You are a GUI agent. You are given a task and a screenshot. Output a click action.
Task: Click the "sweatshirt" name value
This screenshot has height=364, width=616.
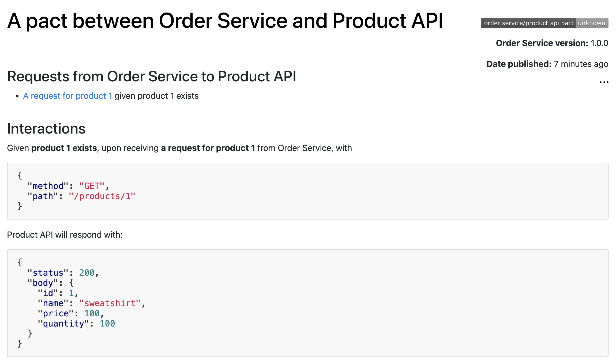click(110, 303)
